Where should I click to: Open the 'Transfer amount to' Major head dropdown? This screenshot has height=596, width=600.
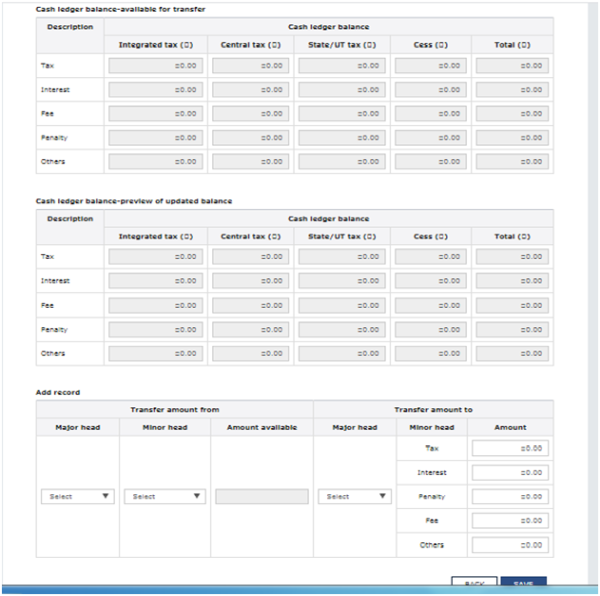tap(354, 496)
